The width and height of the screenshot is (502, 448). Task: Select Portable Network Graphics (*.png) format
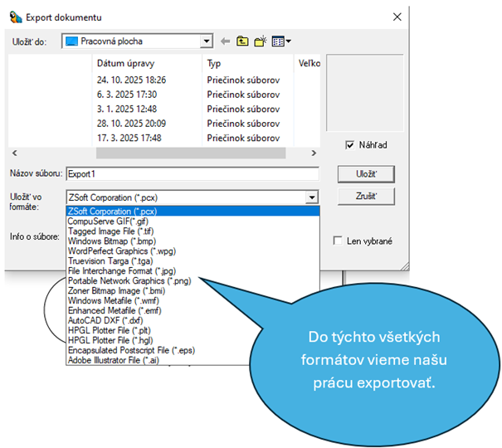pos(129,280)
